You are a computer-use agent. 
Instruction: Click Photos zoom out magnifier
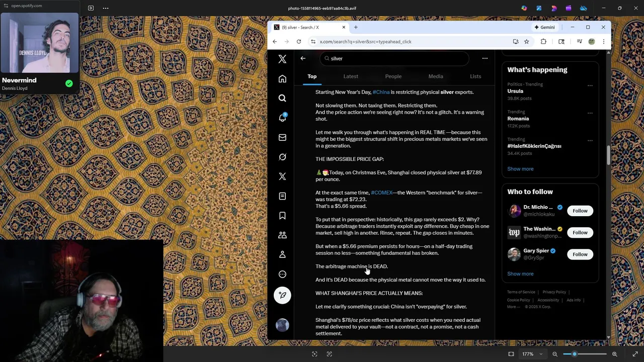pyautogui.click(x=555, y=354)
